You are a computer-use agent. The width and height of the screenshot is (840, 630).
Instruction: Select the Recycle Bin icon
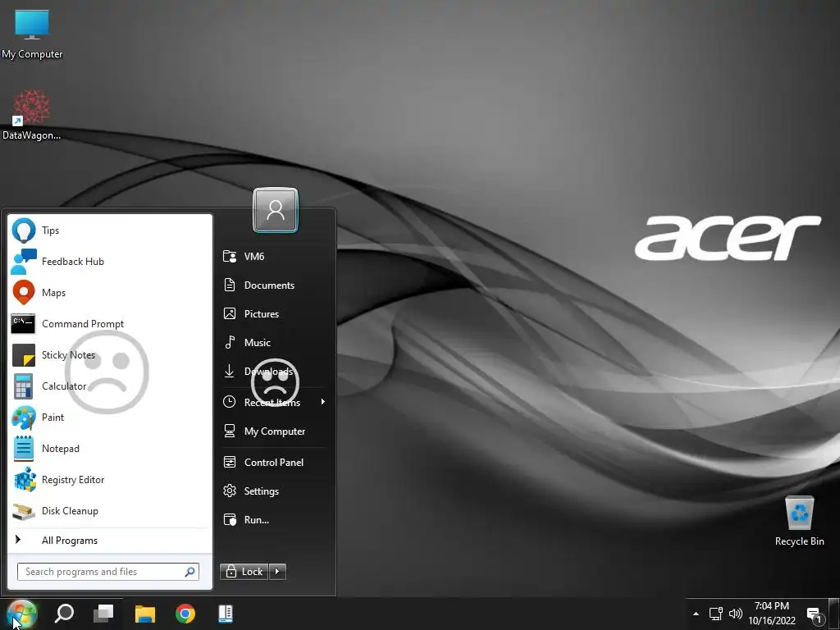coord(799,521)
